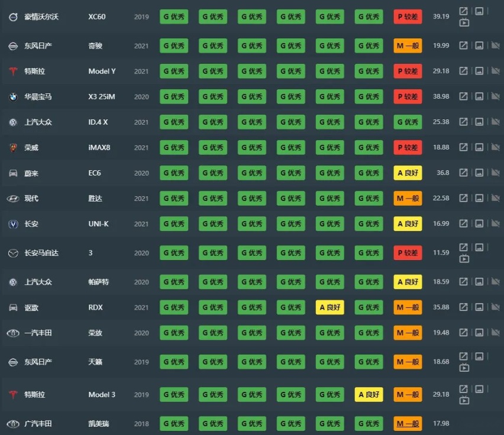Screen dimensions: 504x435
Task: View the image icon in the 荣放 row
Action: (479, 332)
